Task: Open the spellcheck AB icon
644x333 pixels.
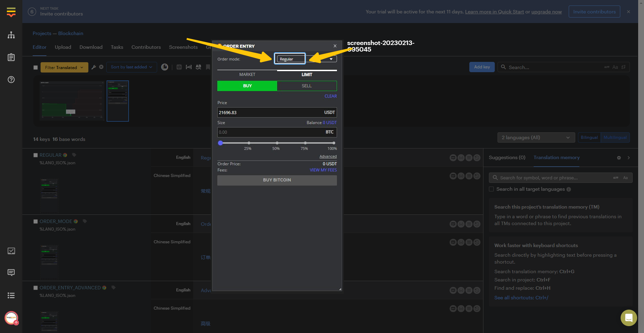Action: coord(198,67)
